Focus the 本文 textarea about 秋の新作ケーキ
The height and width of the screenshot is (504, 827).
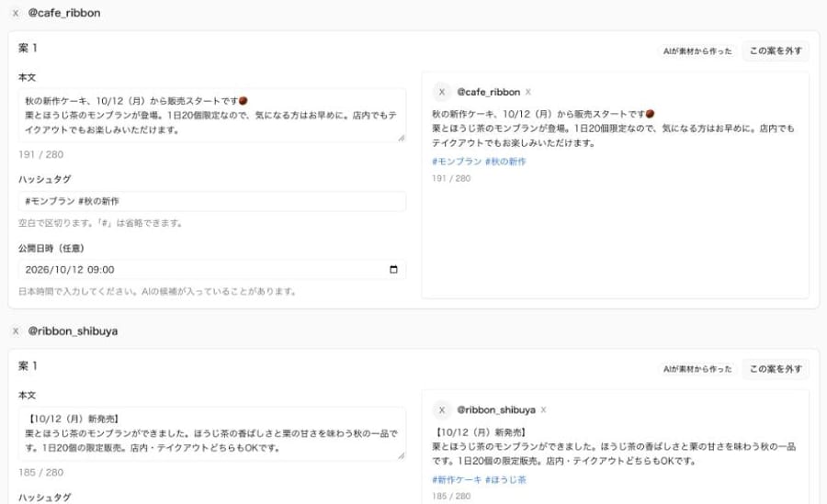pos(212,116)
